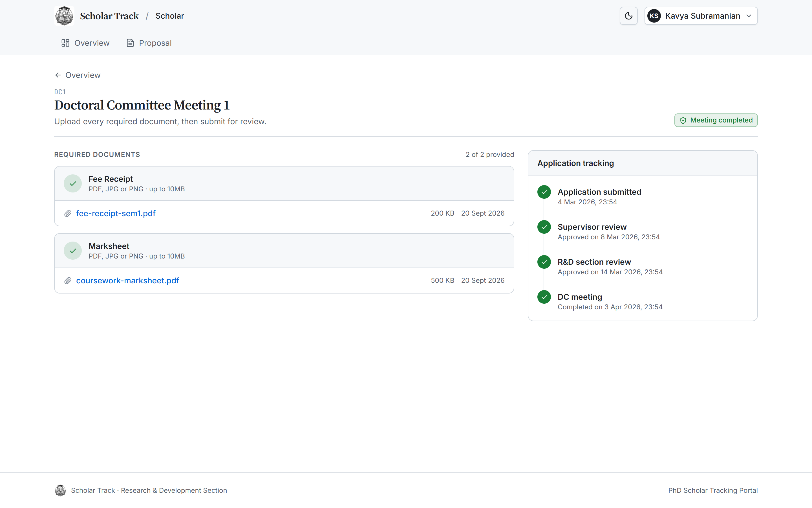812x508 pixels.
Task: Click the Fee Receipt green check icon
Action: [x=73, y=183]
